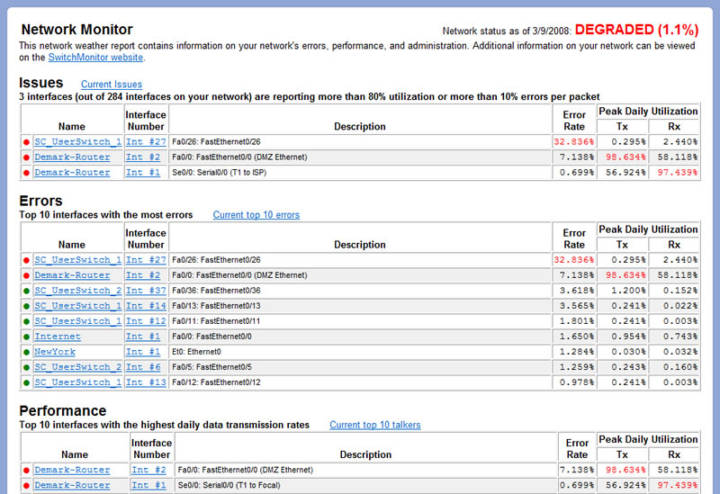Screen dimensions: 720x494
Task: Open Int #2 in the Errors table
Action: (143, 275)
